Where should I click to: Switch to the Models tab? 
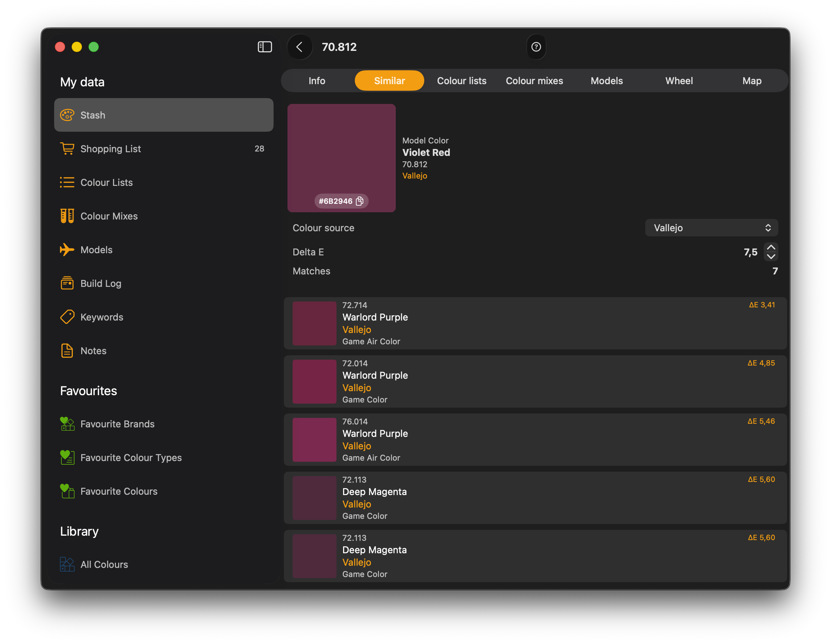(x=606, y=81)
